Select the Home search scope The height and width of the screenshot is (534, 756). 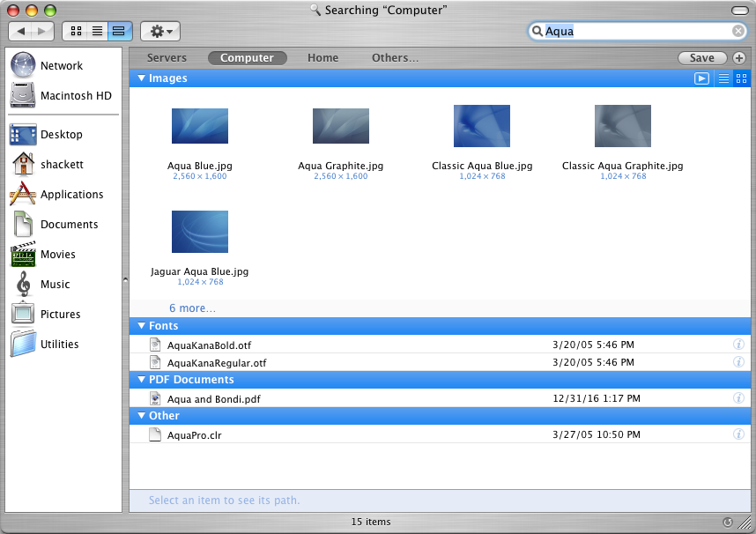[x=322, y=58]
